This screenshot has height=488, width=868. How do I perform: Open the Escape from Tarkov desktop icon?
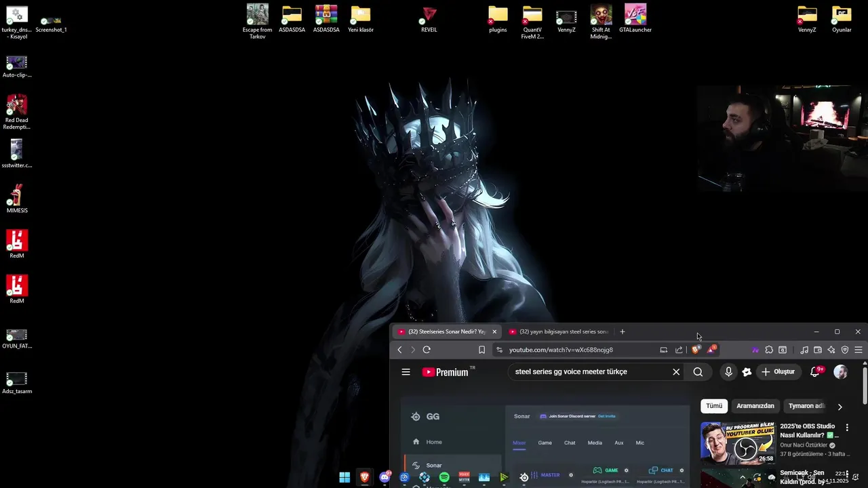[258, 22]
